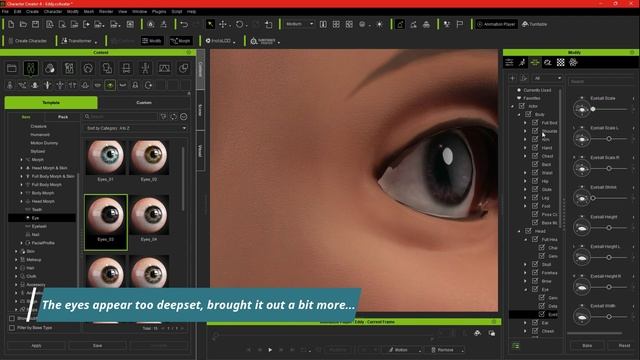Switch to the Custom content tab
The height and width of the screenshot is (360, 640).
pyautogui.click(x=144, y=102)
